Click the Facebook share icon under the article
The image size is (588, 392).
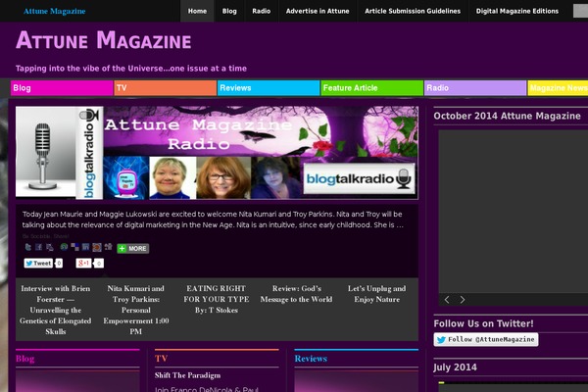click(x=38, y=247)
